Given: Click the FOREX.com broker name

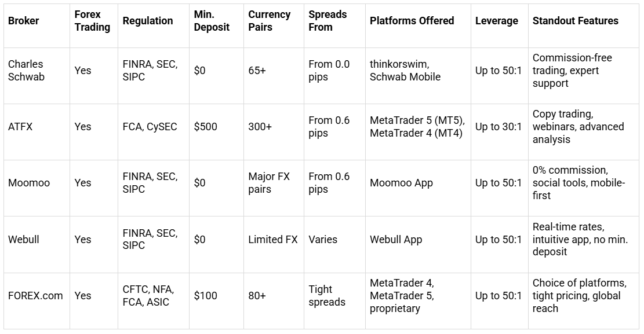Looking at the screenshot, I should pos(35,296).
